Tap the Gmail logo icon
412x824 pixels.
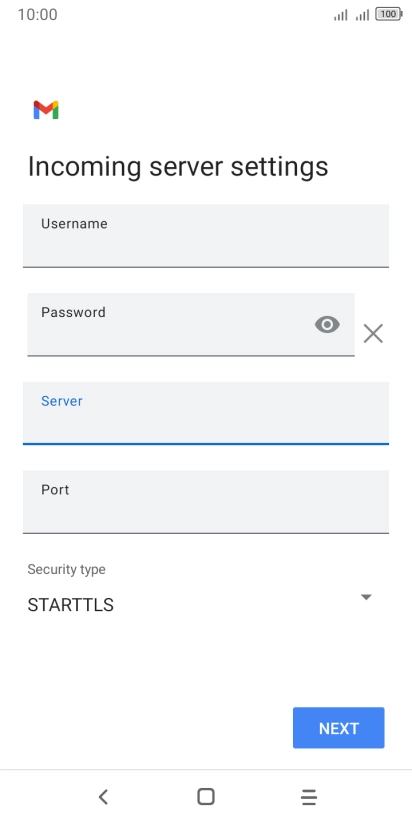click(46, 109)
